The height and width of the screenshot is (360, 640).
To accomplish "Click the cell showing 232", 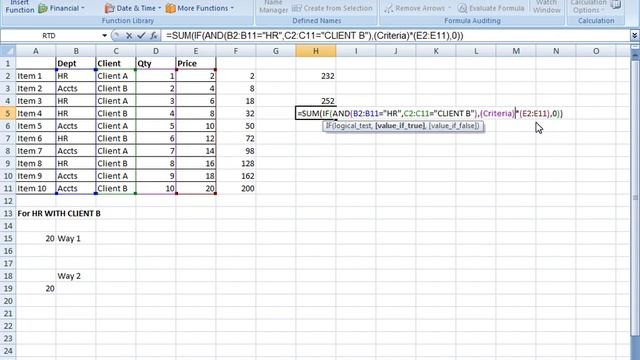I will point(316,76).
